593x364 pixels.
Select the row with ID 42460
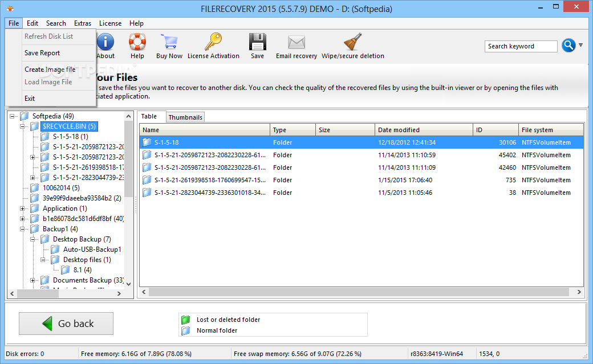pyautogui.click(x=362, y=167)
